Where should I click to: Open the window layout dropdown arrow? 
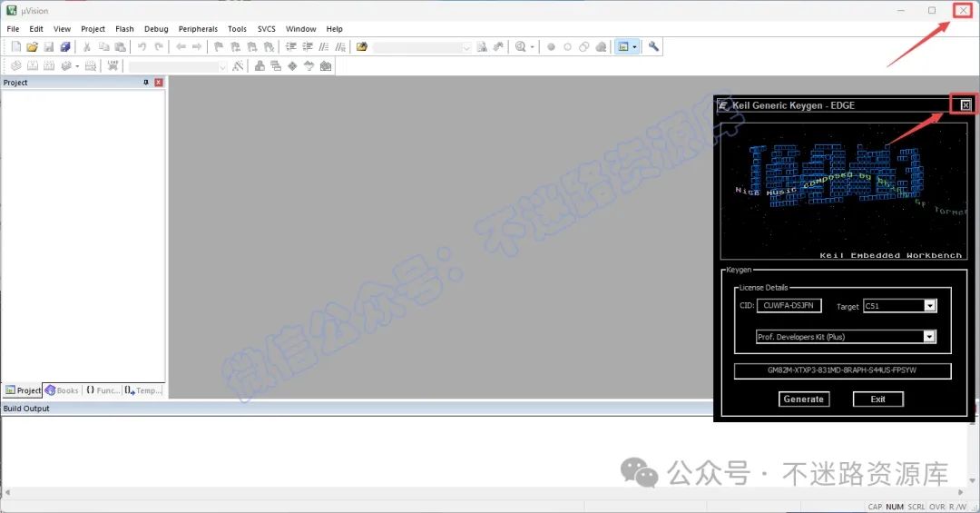pyautogui.click(x=635, y=47)
